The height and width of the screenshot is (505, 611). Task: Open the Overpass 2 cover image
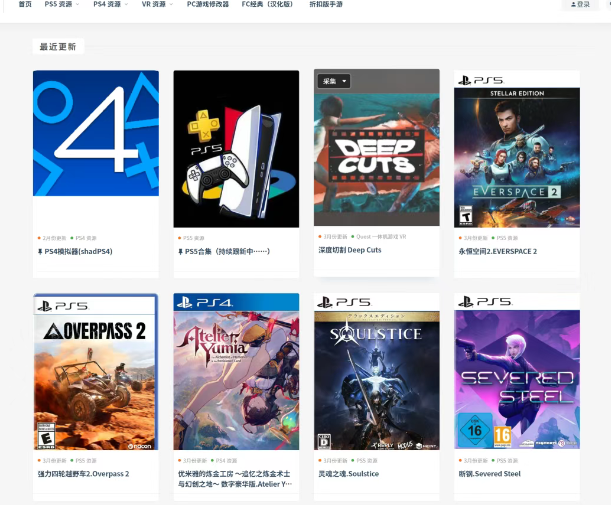pyautogui.click(x=96, y=371)
